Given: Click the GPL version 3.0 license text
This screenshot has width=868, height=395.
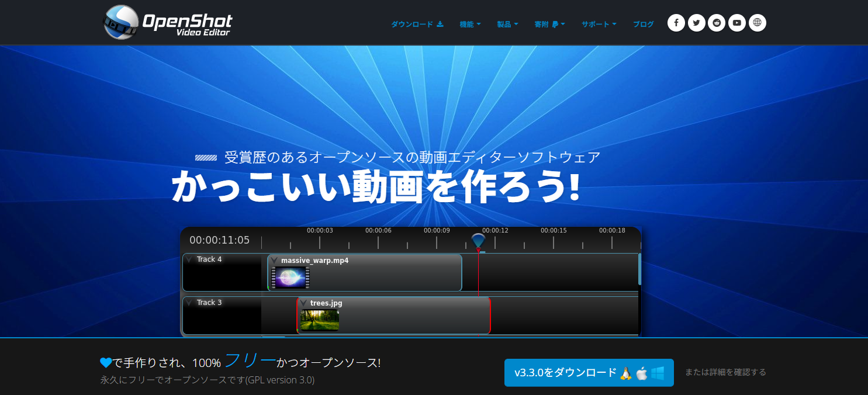Looking at the screenshot, I should [279, 380].
